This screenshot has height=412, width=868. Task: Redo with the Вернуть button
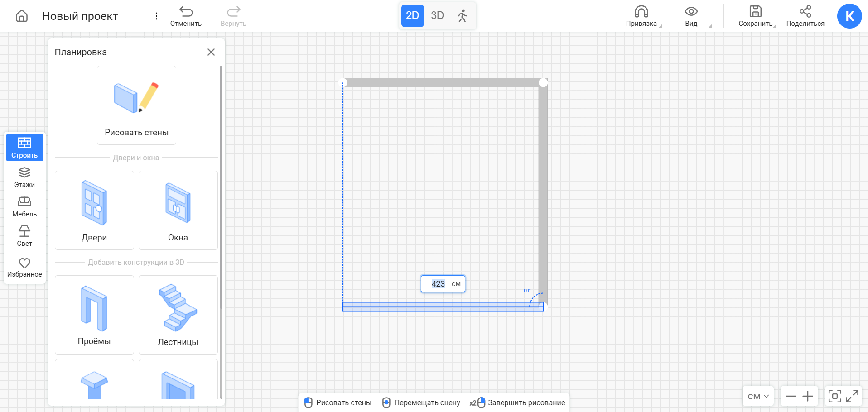coord(233,16)
